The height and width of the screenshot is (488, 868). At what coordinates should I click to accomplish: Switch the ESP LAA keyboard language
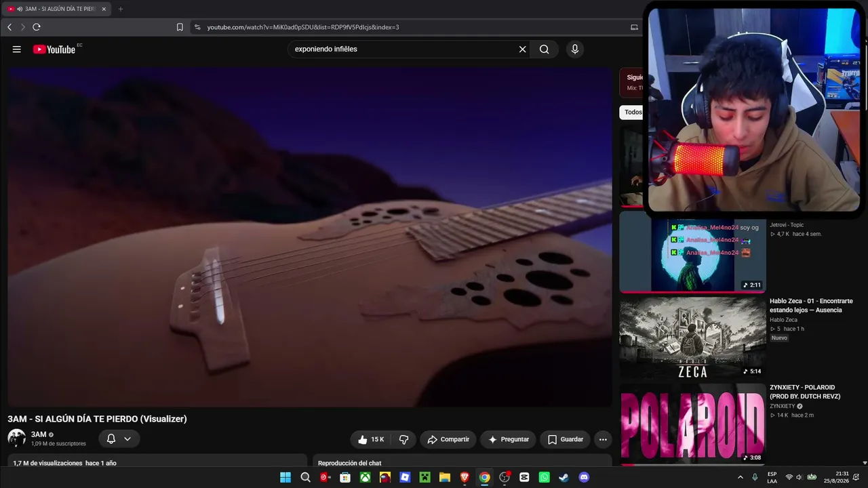click(x=772, y=477)
